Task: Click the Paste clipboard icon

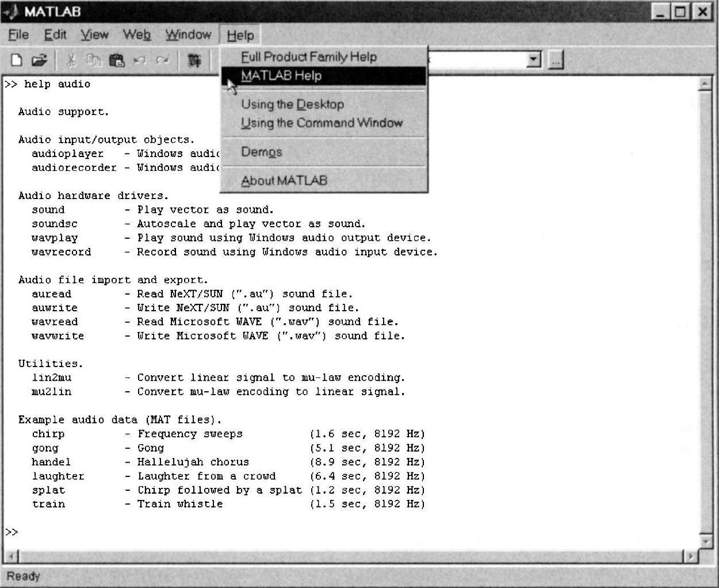Action: (117, 60)
